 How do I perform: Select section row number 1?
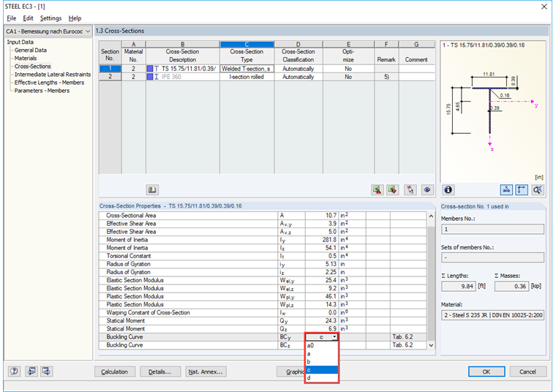(x=110, y=69)
